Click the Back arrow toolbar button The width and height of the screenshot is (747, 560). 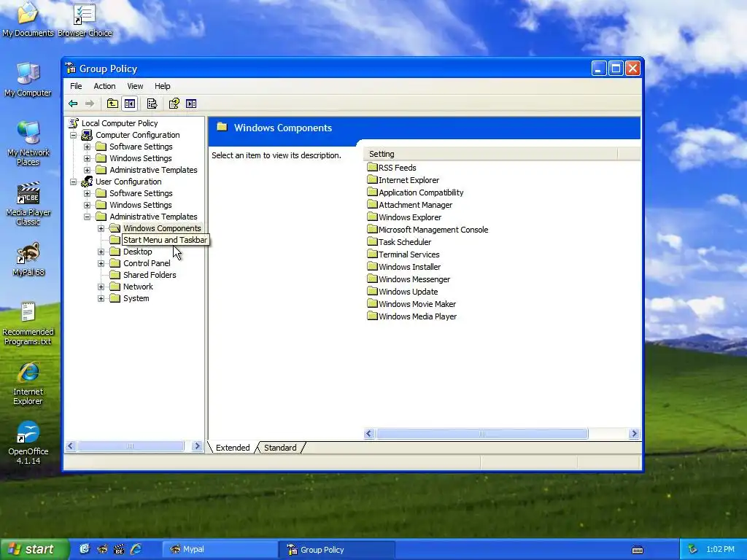point(73,104)
